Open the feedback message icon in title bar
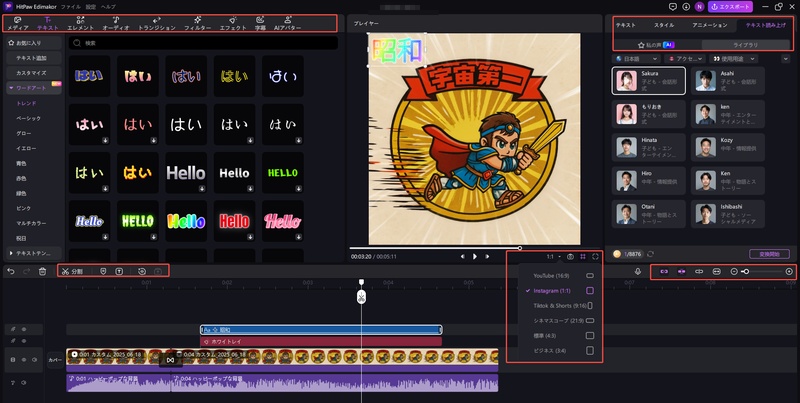The height and width of the screenshot is (403, 800). (x=672, y=7)
